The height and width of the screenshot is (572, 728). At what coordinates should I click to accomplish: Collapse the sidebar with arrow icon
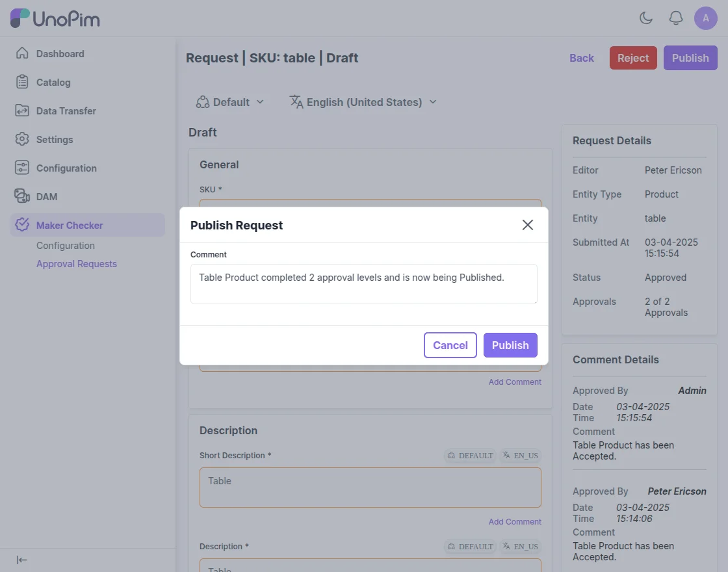[x=22, y=560]
